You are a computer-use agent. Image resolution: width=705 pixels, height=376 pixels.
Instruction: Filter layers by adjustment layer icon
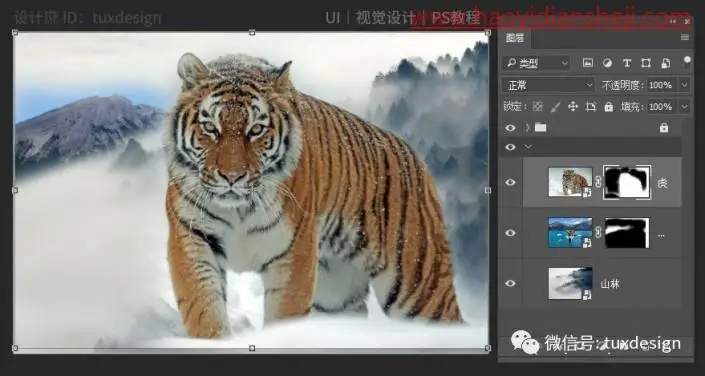607,63
